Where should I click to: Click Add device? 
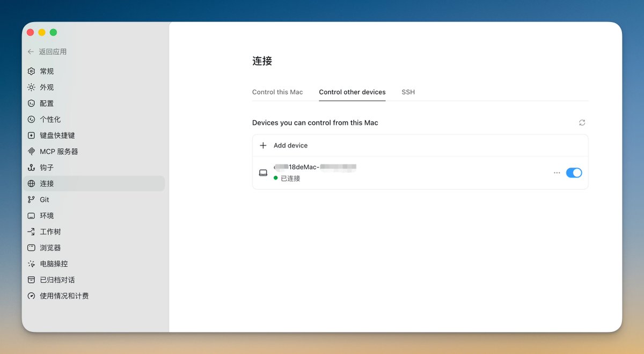(420, 146)
